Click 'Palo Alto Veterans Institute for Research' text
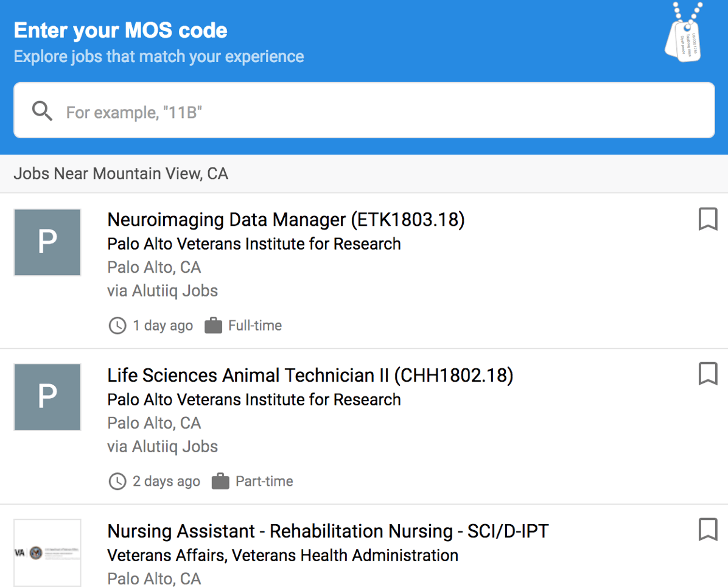The height and width of the screenshot is (588, 728). tap(254, 243)
